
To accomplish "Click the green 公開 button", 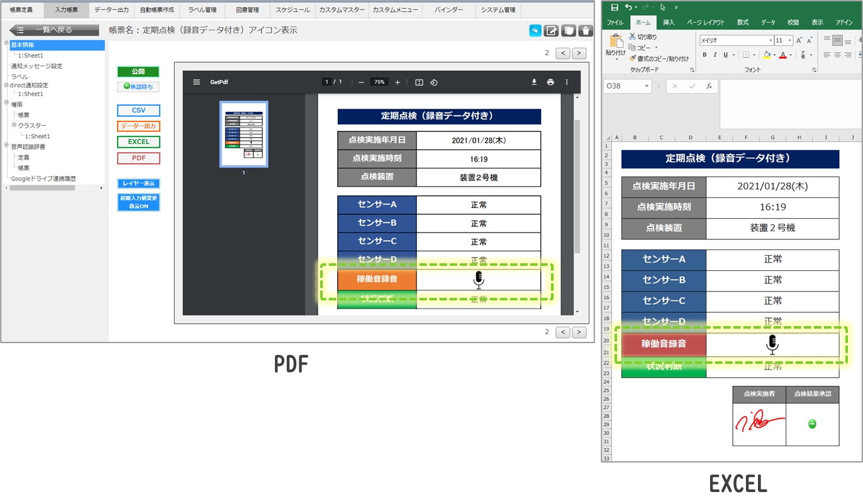I will (x=138, y=72).
